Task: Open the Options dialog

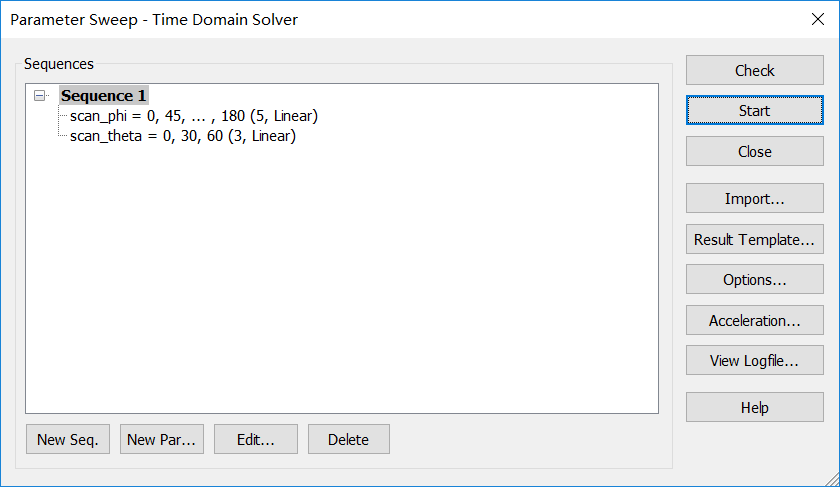Action: (x=754, y=280)
